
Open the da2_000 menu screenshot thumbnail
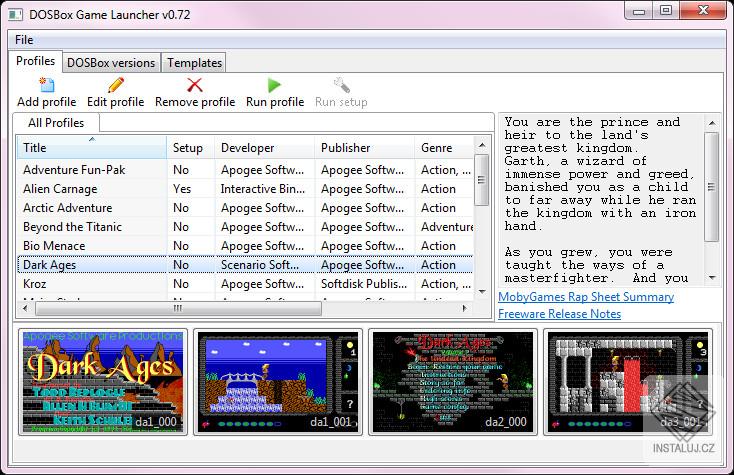tap(453, 382)
